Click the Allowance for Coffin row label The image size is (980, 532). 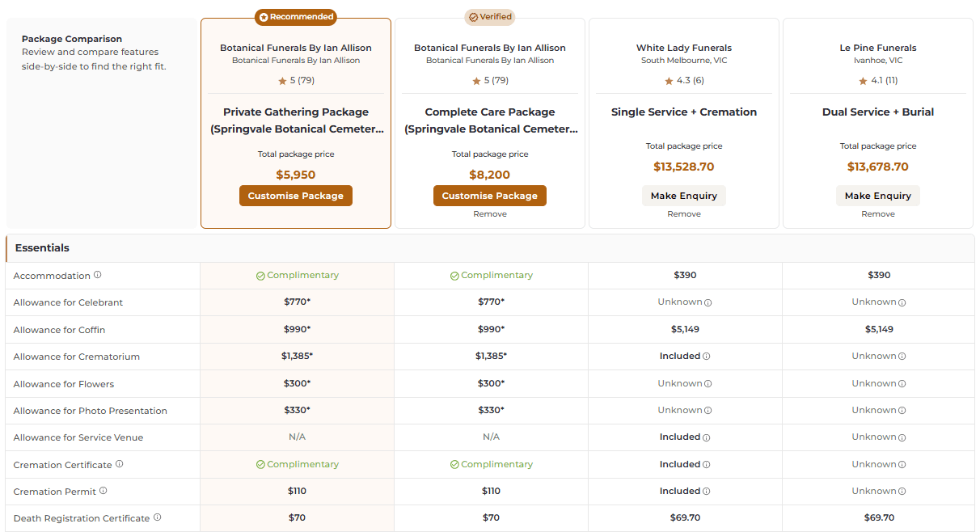[x=60, y=330]
